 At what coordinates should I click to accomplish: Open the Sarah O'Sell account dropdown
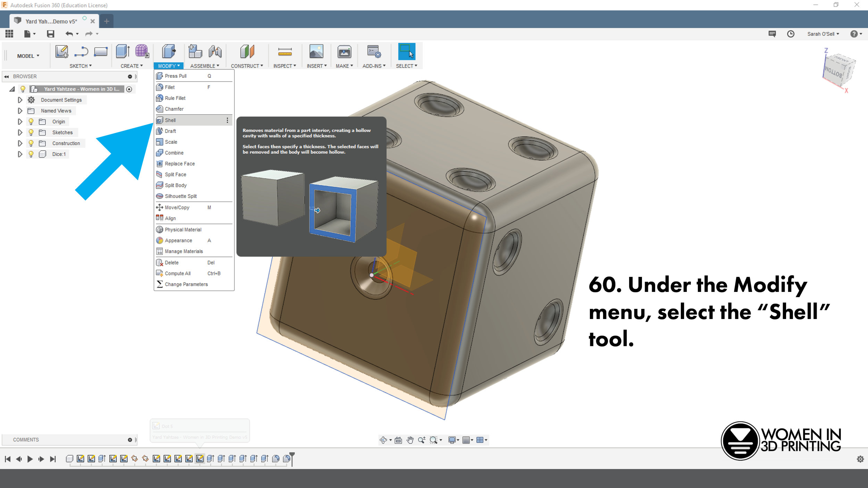click(823, 34)
